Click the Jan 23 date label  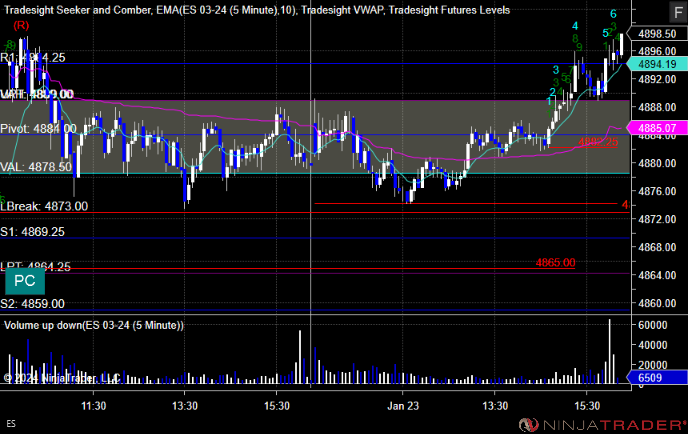(x=403, y=406)
